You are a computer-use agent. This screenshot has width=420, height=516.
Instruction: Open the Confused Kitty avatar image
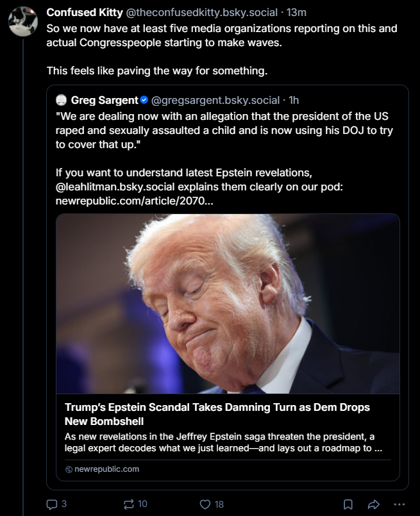pyautogui.click(x=23, y=21)
